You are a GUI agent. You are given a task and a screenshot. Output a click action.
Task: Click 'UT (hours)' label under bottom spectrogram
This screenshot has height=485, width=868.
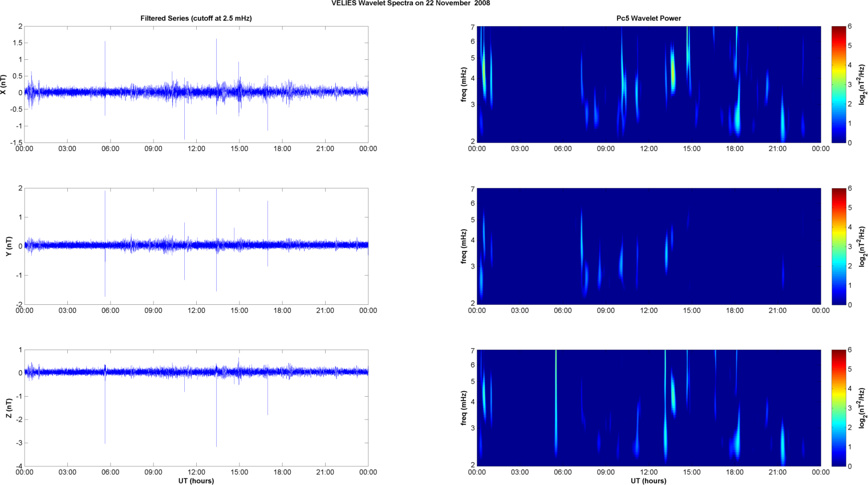coord(648,481)
